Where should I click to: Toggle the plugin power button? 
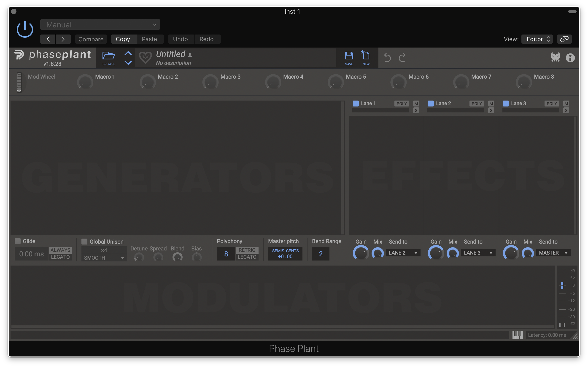[x=25, y=29]
